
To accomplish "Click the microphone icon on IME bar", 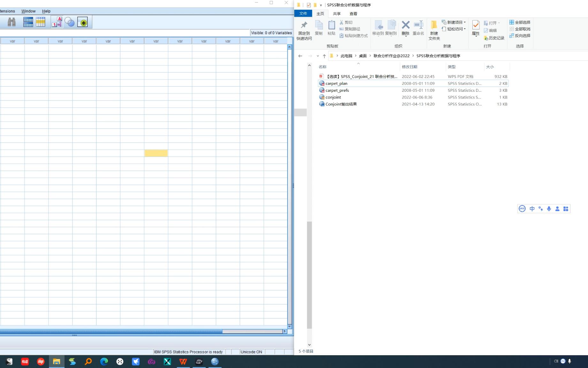I will coord(549,209).
